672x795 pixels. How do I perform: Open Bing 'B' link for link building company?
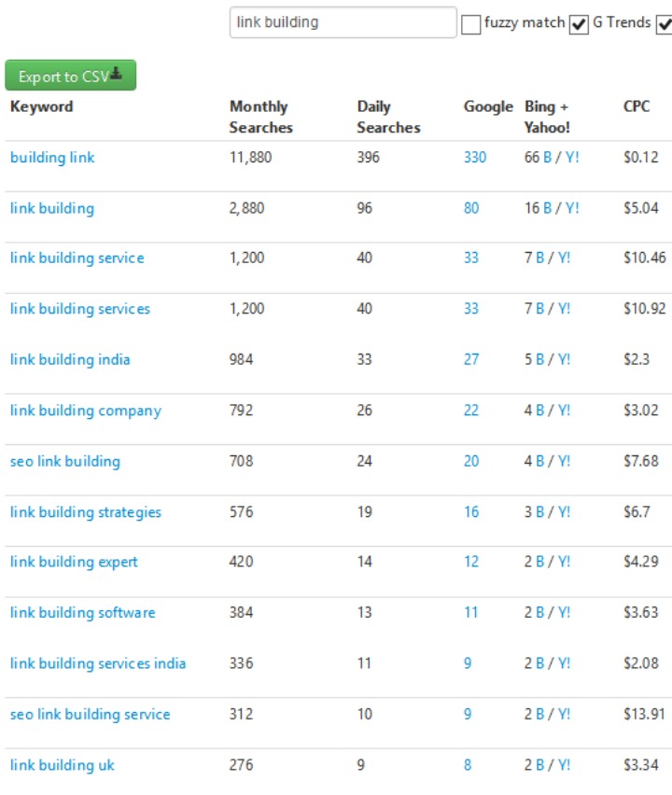(x=539, y=411)
